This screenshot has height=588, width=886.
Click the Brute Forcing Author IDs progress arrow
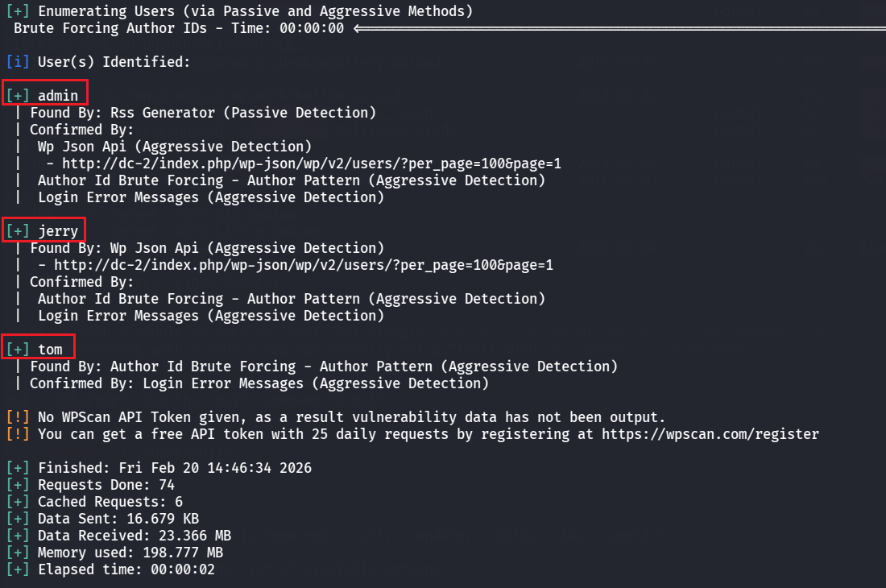pos(619,28)
